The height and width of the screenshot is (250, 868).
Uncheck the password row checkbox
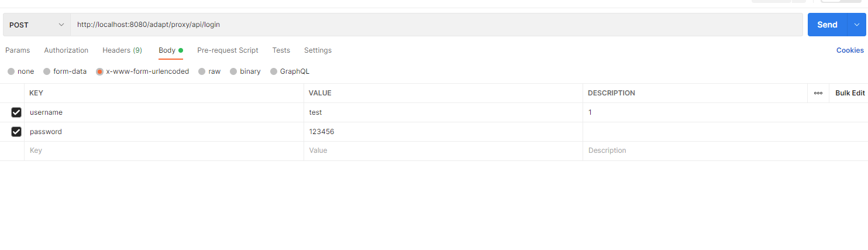pyautogui.click(x=16, y=132)
